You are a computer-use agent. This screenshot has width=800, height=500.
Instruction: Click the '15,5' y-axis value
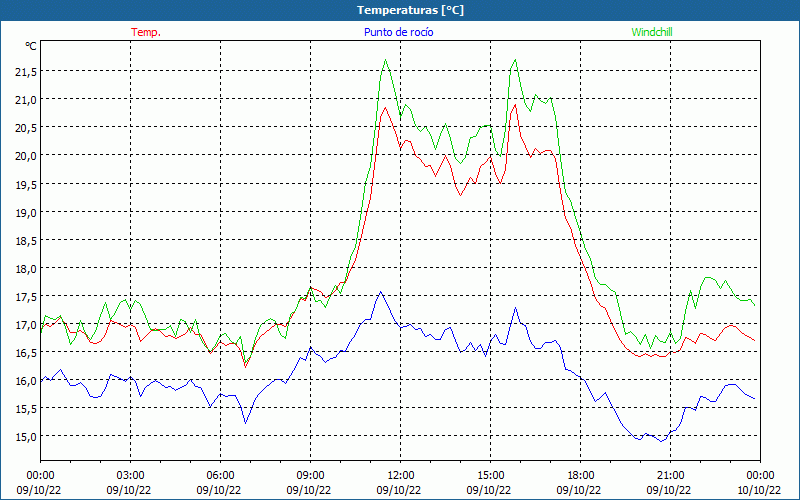(26, 409)
